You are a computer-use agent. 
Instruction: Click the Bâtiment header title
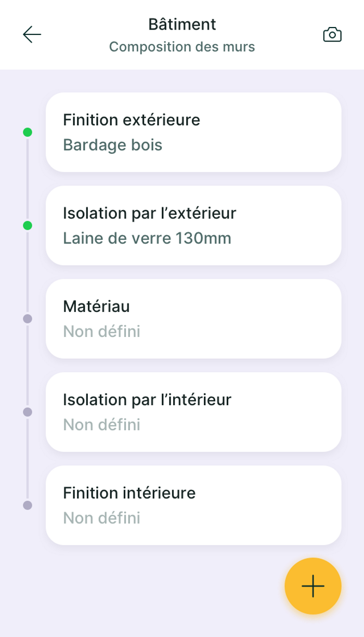[182, 24]
